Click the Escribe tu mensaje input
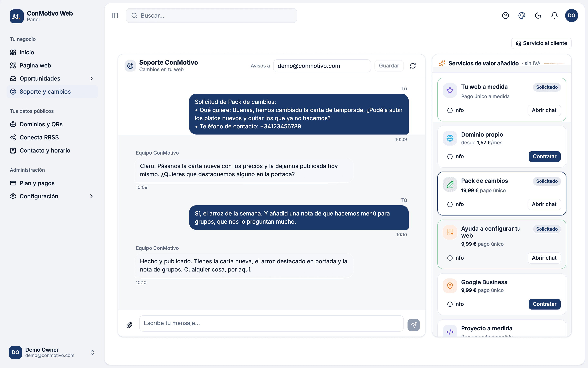588x368 pixels. pos(271,323)
